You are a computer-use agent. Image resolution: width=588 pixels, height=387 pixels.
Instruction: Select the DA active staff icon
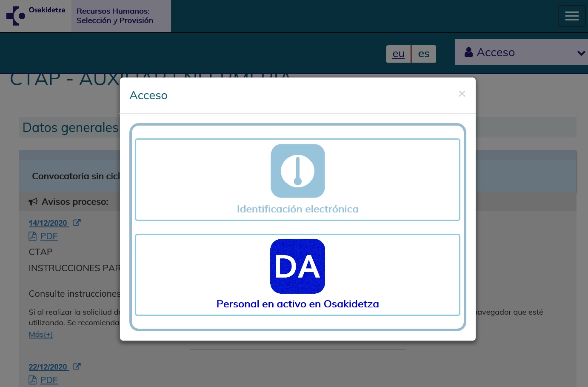point(298,266)
